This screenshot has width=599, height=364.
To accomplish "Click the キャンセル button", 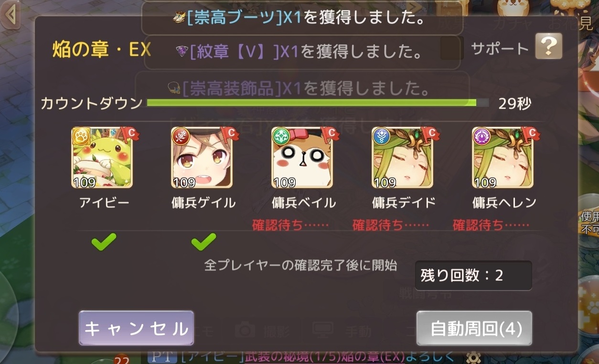I will point(136,328).
